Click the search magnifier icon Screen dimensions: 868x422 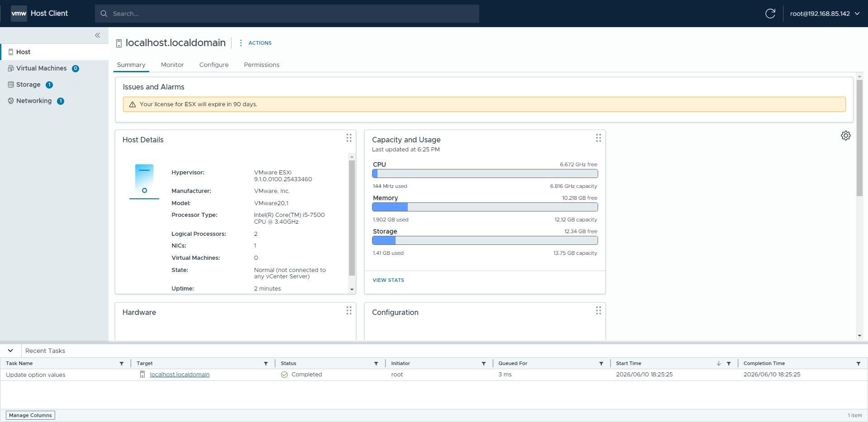pyautogui.click(x=104, y=14)
